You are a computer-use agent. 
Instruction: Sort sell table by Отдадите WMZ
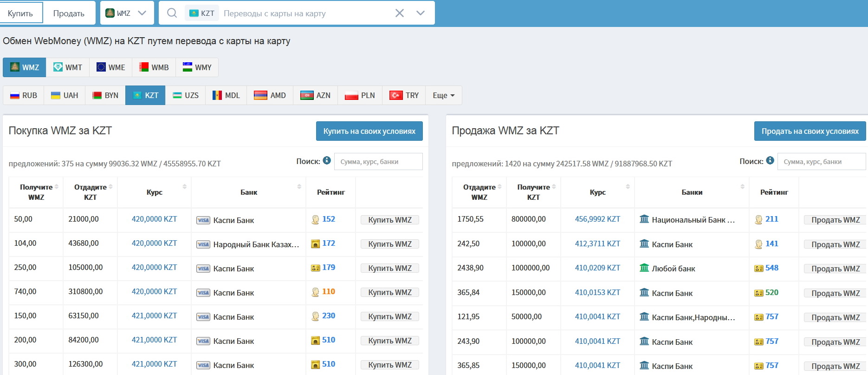[479, 192]
